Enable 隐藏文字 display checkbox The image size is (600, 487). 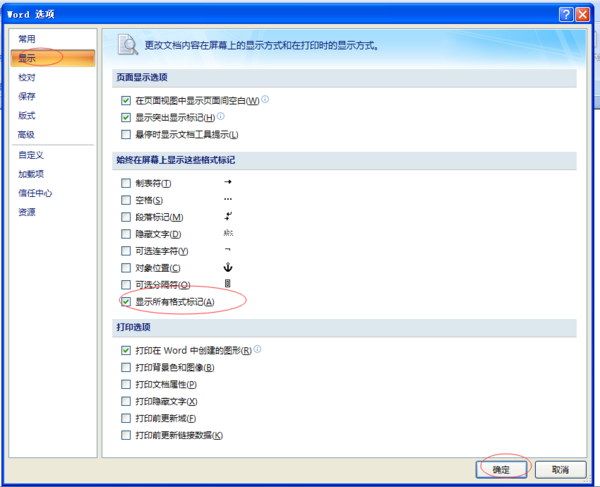coord(126,234)
